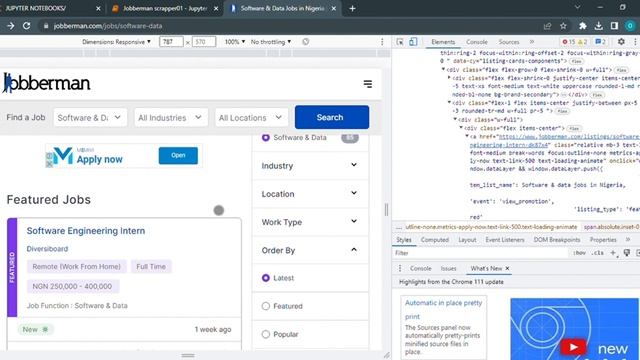The image size is (640, 360).
Task: Open the Issues drawer tab
Action: 448,268
